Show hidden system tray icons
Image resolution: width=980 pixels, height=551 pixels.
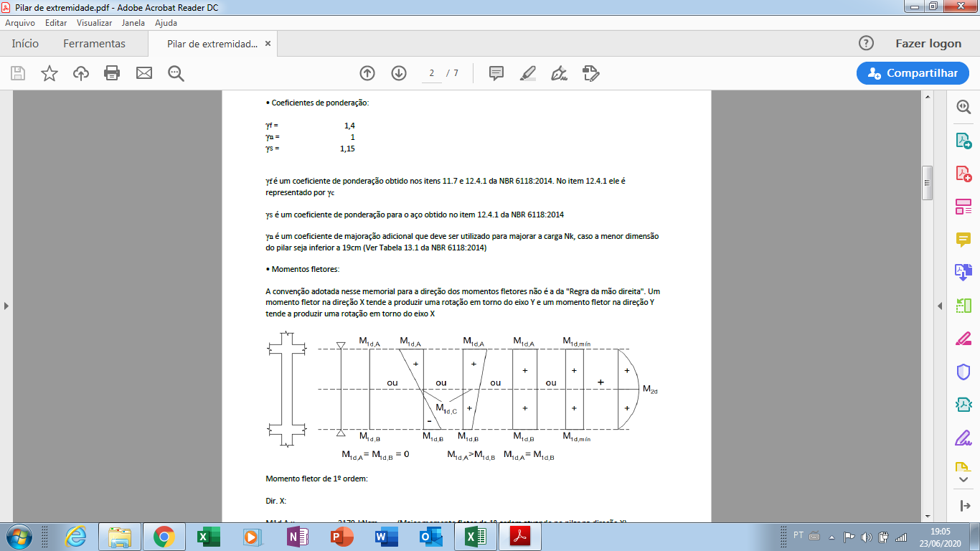tap(832, 537)
